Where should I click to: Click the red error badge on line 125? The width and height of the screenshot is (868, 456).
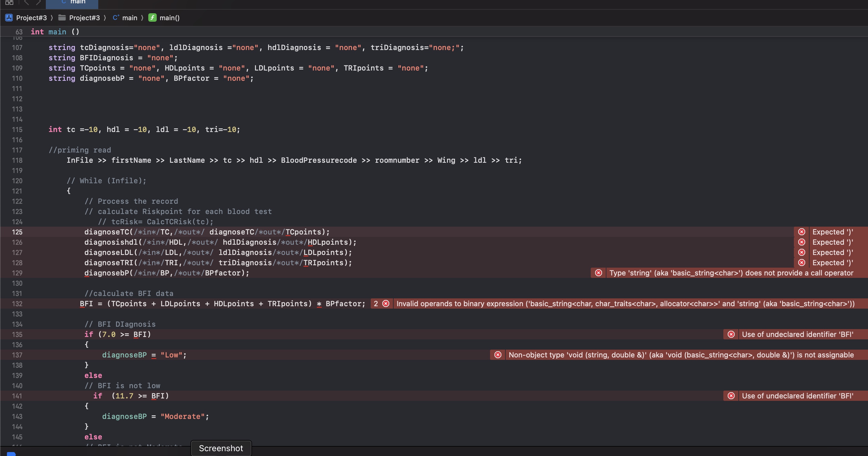(x=802, y=232)
